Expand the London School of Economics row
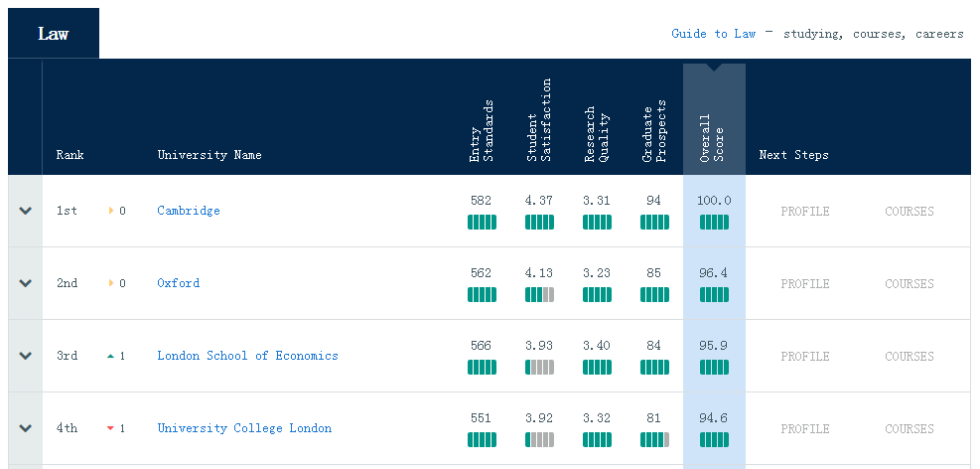Screen dimensions: 980x469 (x=25, y=356)
